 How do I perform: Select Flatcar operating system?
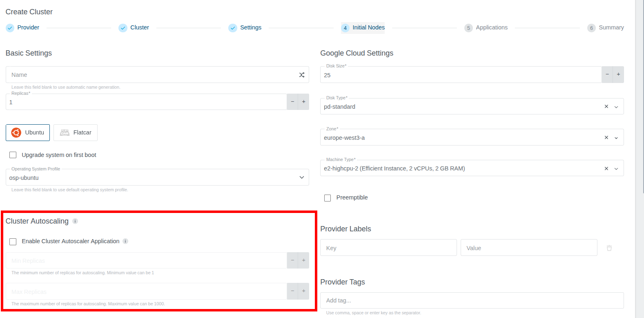tap(76, 132)
